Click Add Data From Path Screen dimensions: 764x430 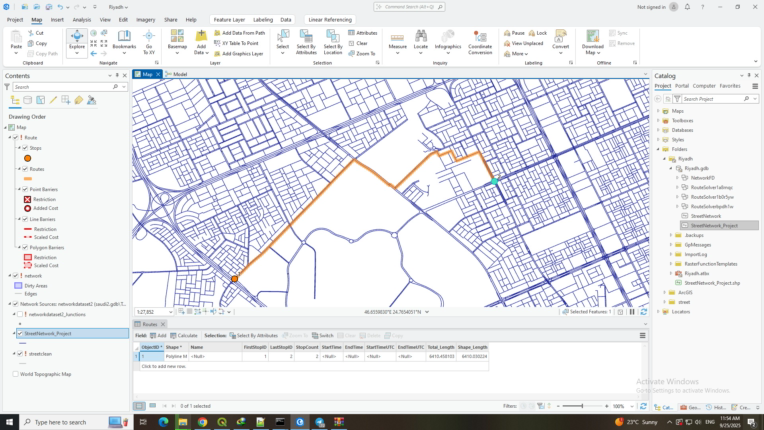(x=239, y=33)
